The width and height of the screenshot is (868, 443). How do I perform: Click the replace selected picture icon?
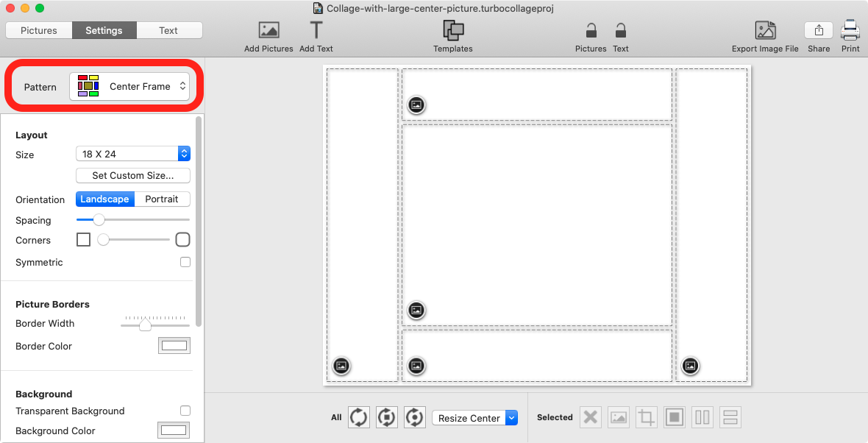(619, 417)
